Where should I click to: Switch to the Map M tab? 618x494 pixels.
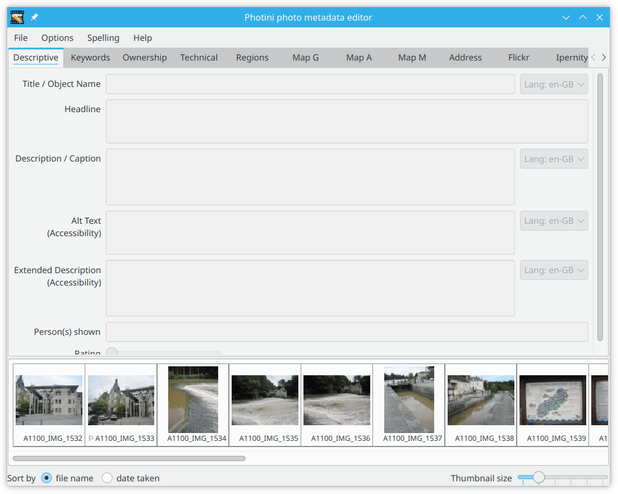pos(412,58)
